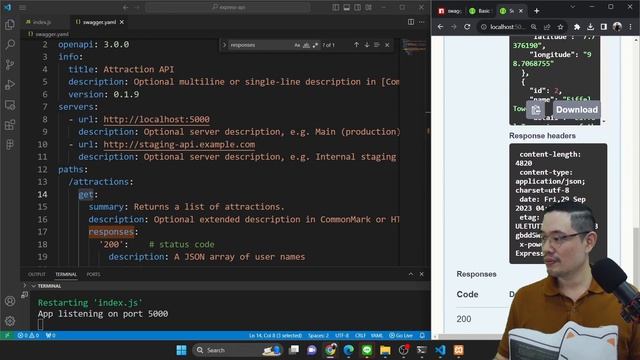Screen dimensions: 640x360
Task: Change indentation via 'Spaces: 2' in status bar
Action: [318, 336]
